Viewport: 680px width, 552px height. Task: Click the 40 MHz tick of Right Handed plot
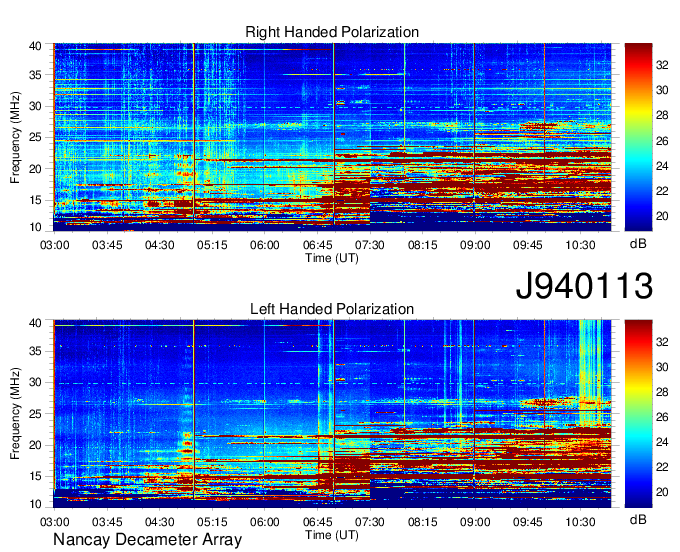[35, 46]
